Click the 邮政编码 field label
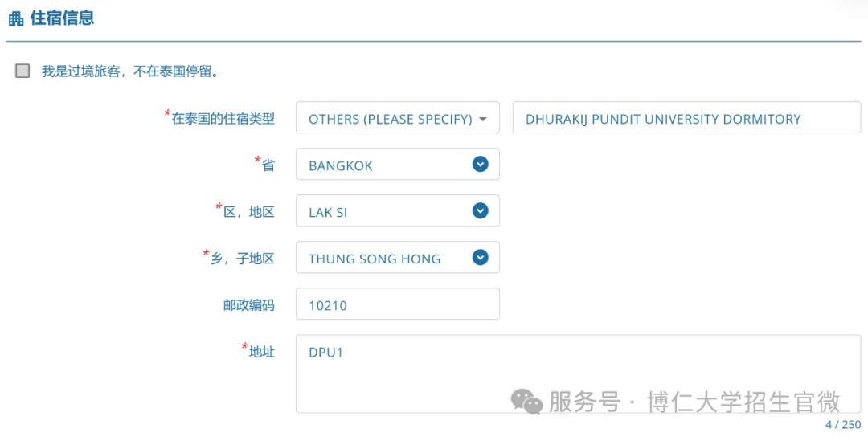 pyautogui.click(x=249, y=305)
